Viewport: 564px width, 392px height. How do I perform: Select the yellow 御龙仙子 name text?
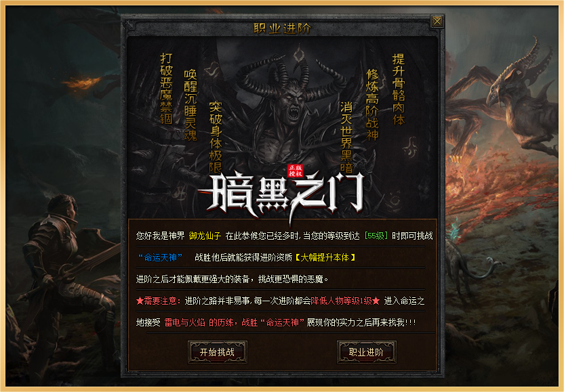(x=205, y=236)
